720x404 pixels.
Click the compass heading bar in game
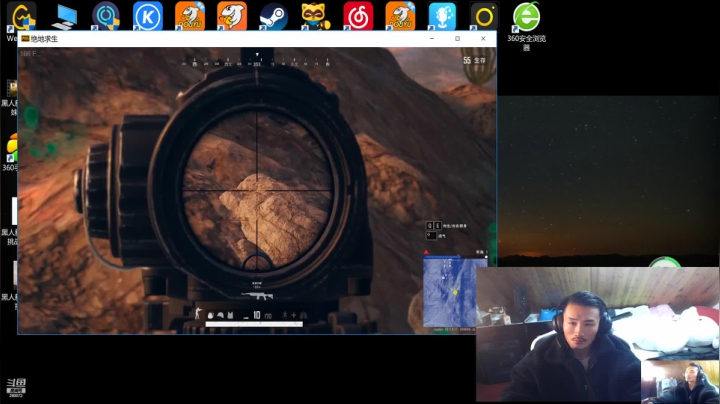(256, 62)
